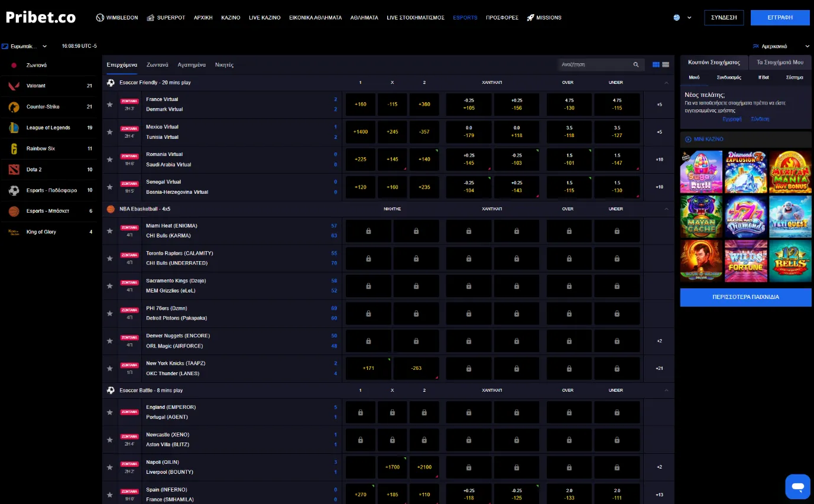Collapse the Esoccer Battle 8 mins section
The image size is (814, 504).
(x=666, y=391)
